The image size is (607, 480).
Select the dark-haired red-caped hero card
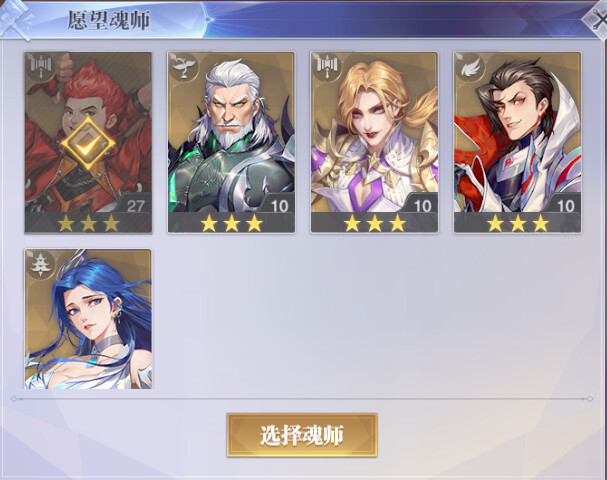click(518, 142)
